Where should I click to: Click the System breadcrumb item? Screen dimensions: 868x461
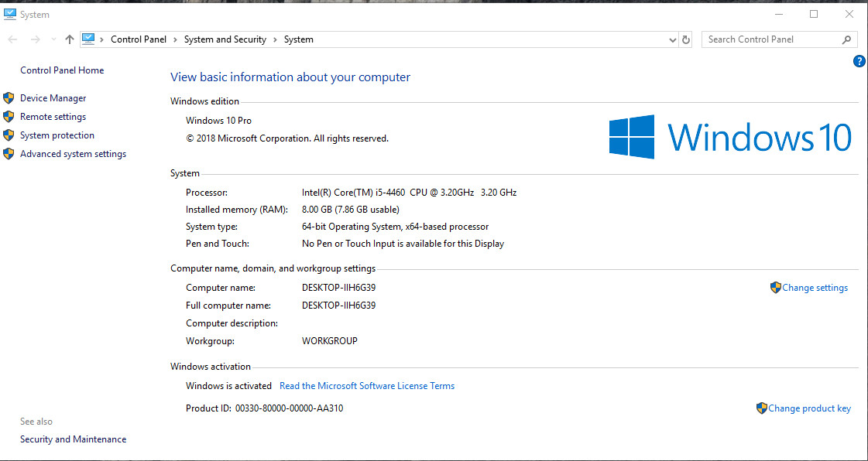point(299,39)
